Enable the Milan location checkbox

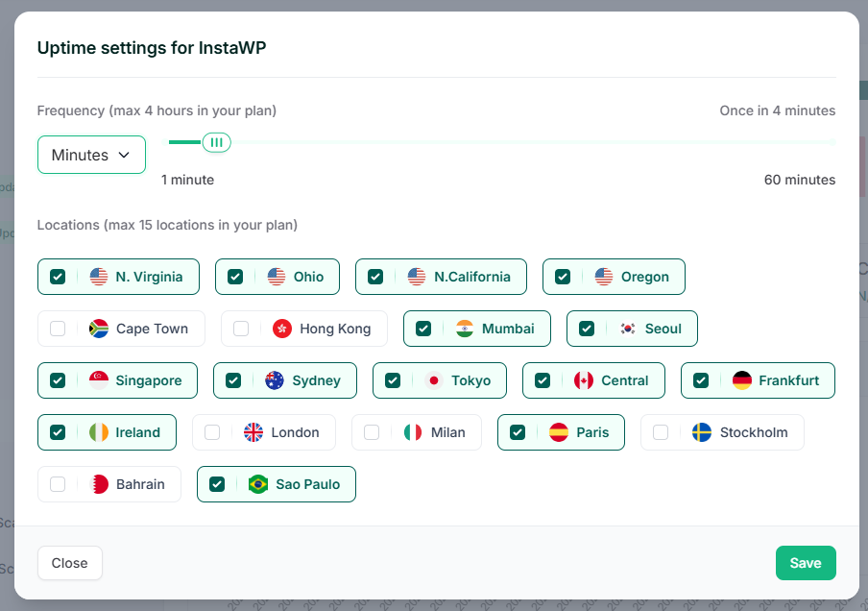click(372, 432)
